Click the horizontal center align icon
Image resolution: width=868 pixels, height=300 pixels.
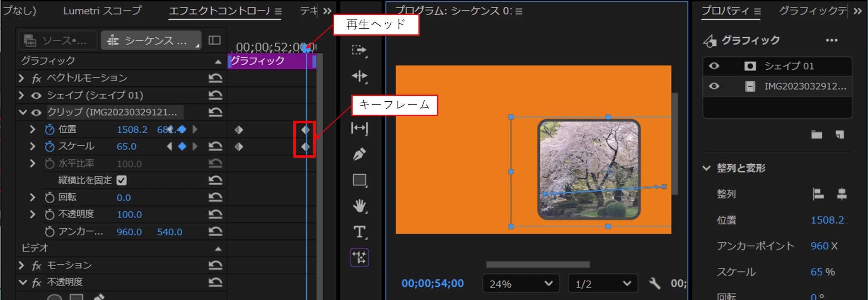click(841, 194)
